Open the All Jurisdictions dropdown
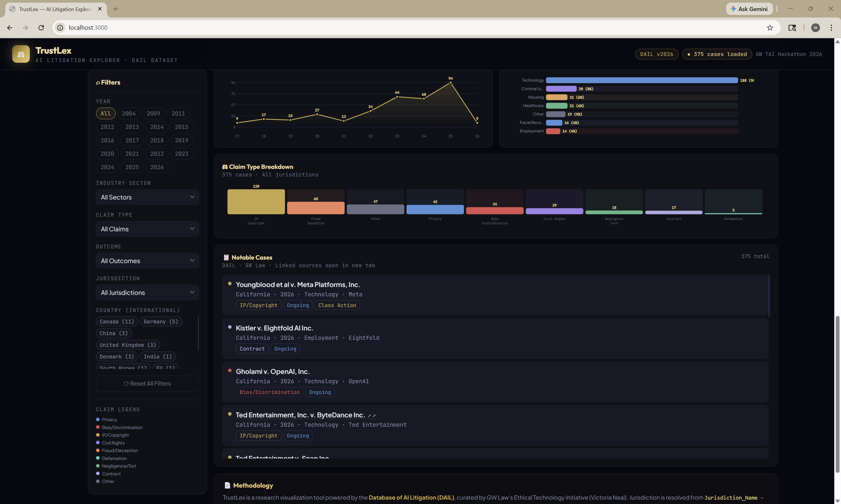The image size is (841, 504). pyautogui.click(x=147, y=293)
